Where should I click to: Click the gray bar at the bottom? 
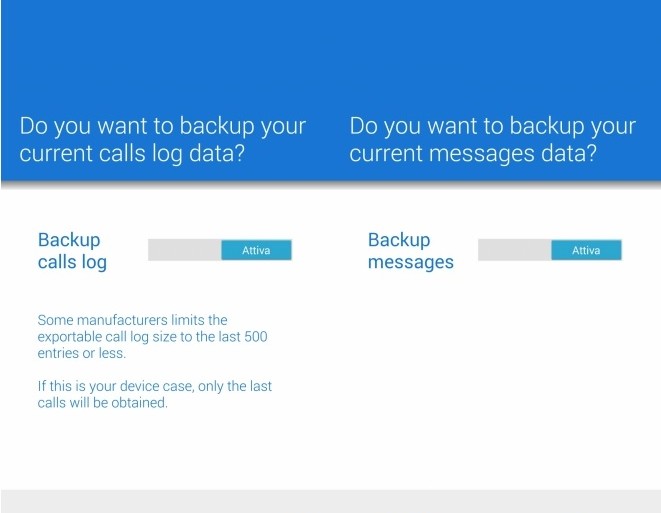click(x=330, y=500)
